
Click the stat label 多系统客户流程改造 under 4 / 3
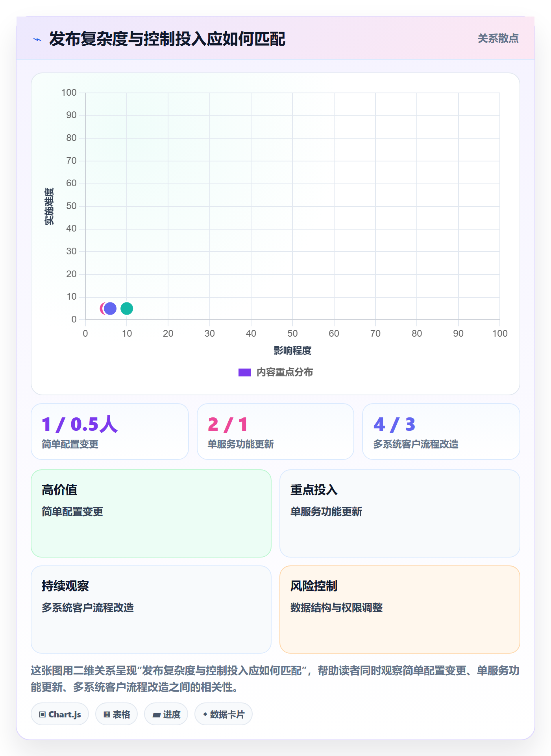coord(416,444)
